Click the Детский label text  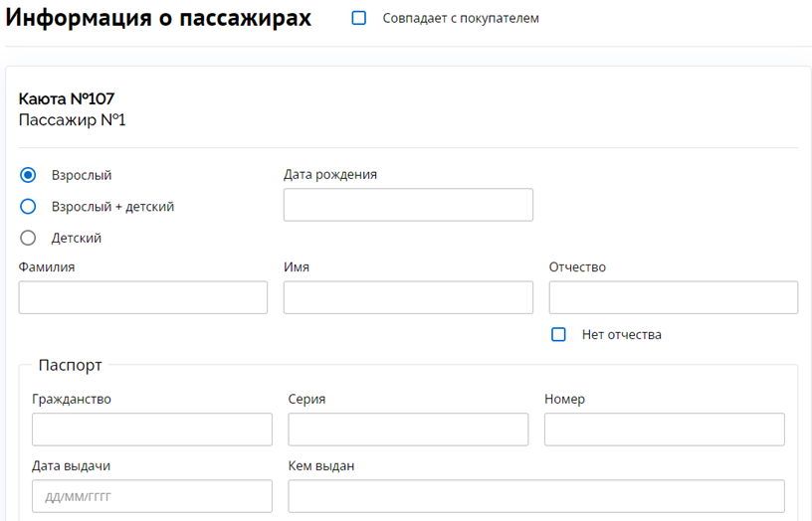(76, 238)
